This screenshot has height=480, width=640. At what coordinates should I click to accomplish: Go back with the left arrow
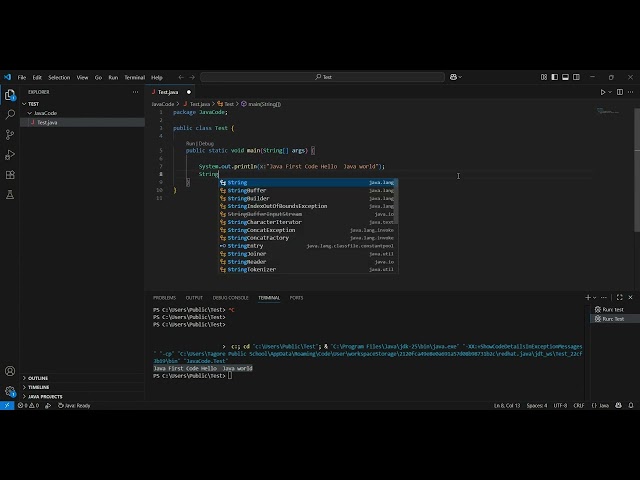click(181, 77)
